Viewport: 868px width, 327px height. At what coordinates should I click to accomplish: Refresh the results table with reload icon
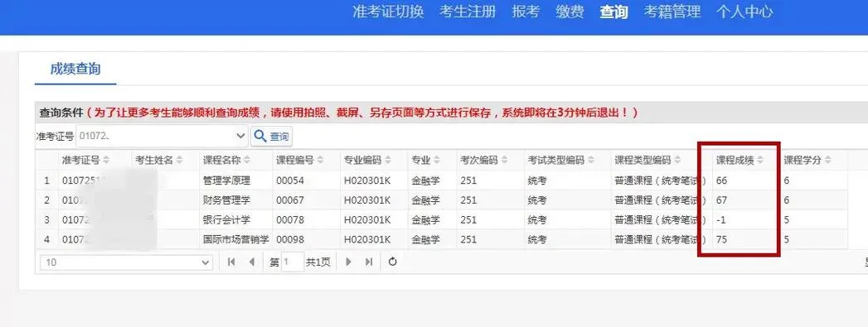click(x=392, y=262)
